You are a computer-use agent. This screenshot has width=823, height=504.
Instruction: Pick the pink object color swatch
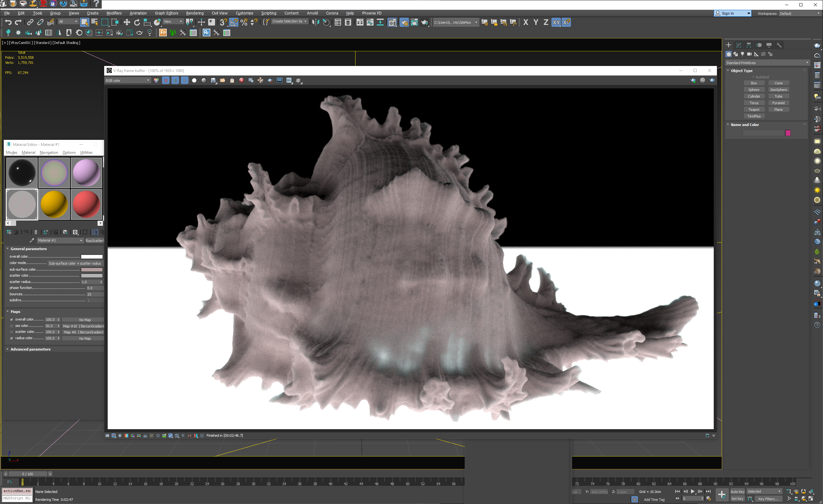[x=788, y=133]
